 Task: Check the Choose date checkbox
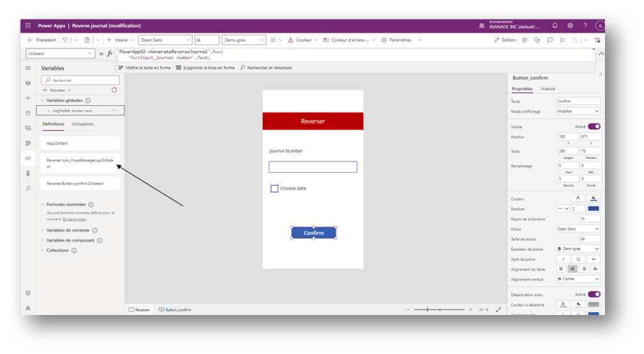tap(274, 189)
